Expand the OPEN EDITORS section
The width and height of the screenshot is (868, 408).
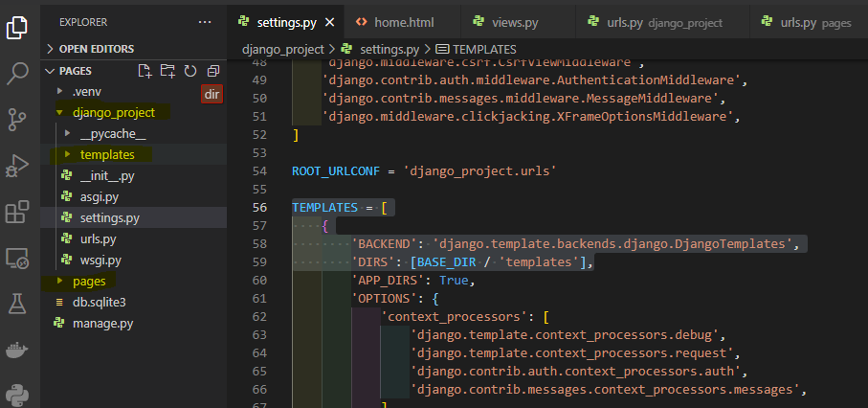point(133,49)
